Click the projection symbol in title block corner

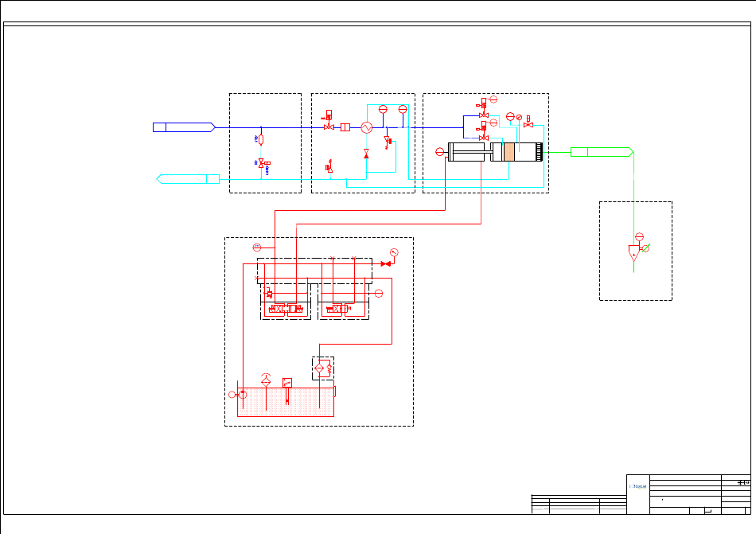(743, 482)
